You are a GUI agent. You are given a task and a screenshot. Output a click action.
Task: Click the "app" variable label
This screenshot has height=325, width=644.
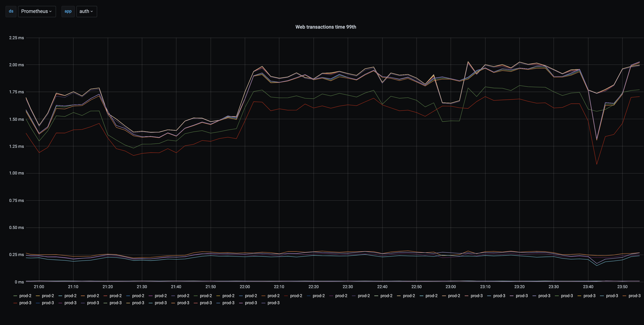tap(68, 11)
